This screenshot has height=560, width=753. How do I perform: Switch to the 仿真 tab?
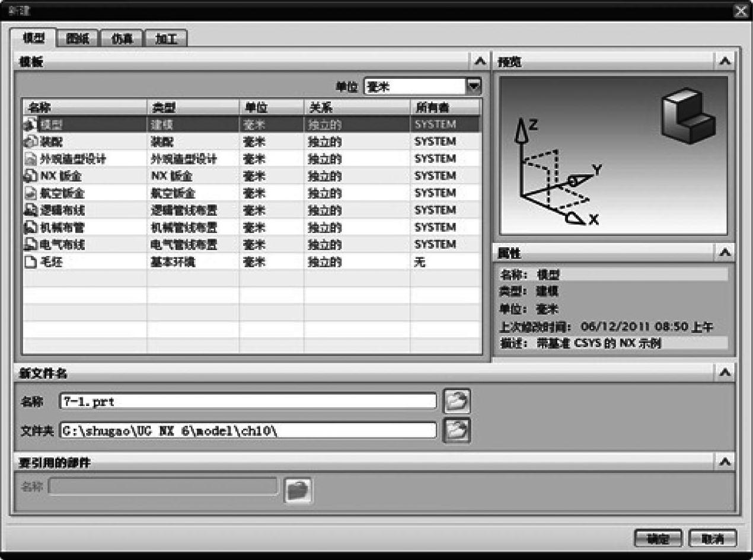pos(122,39)
